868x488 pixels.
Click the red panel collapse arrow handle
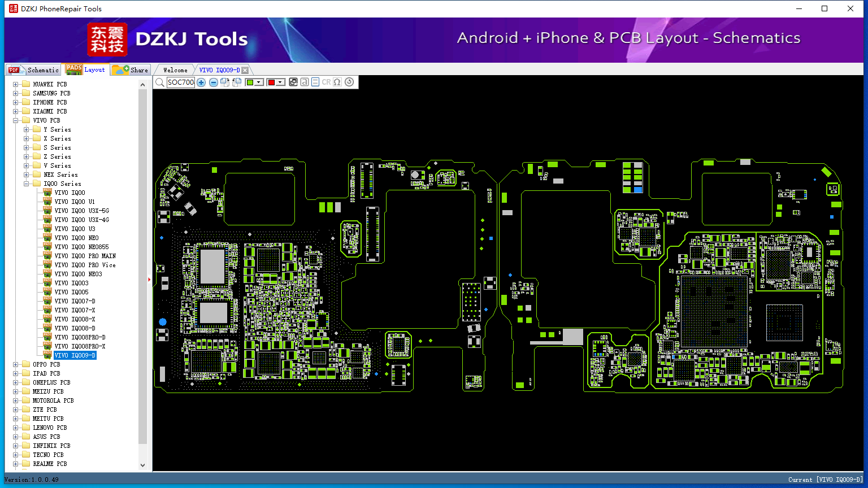150,280
